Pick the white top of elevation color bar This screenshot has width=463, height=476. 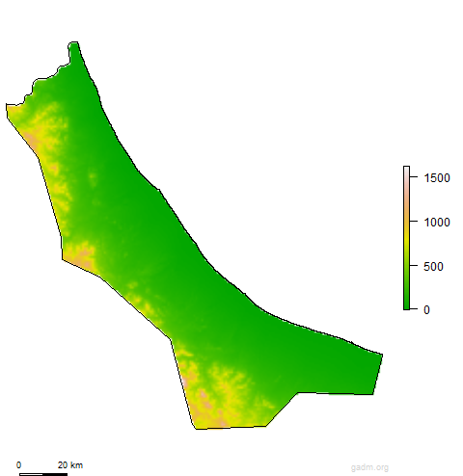coord(407,171)
